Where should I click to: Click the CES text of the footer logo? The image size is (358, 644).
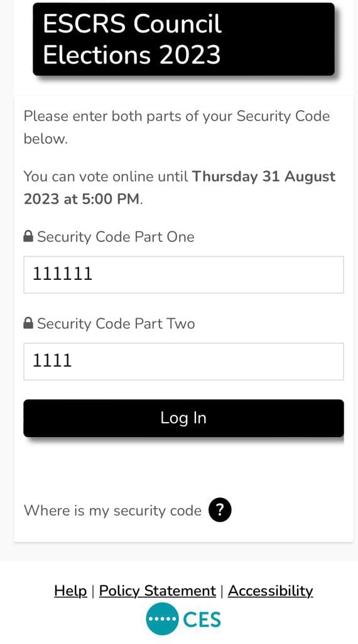(202, 619)
